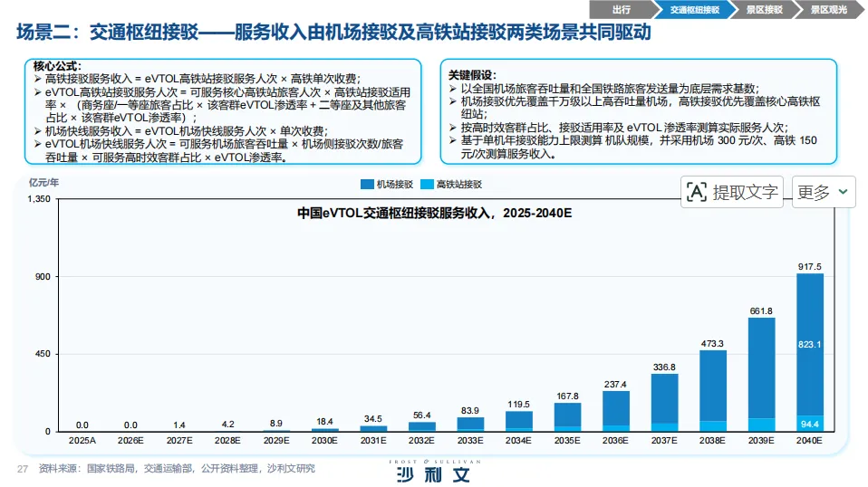
Task: Click the 167.8 value label
Action: [x=567, y=396]
